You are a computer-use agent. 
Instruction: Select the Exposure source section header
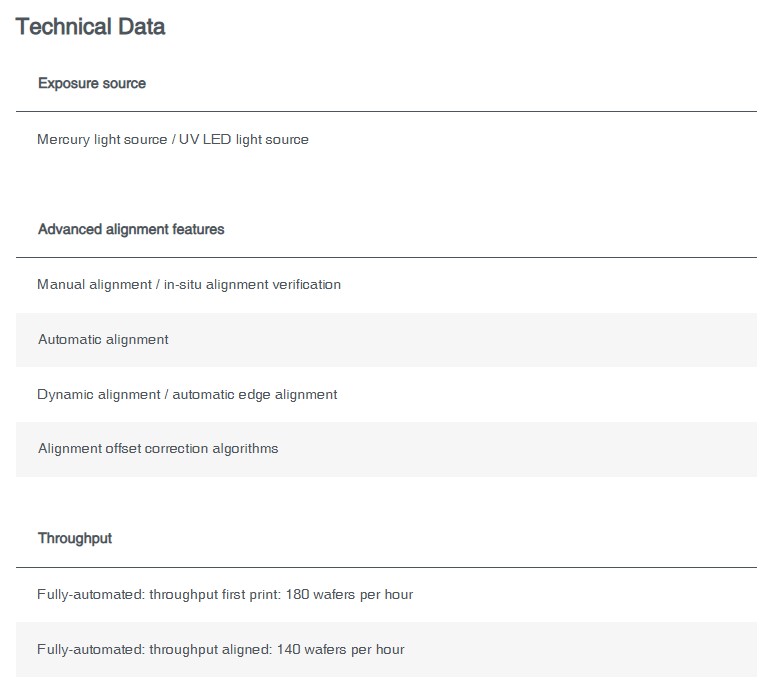92,83
